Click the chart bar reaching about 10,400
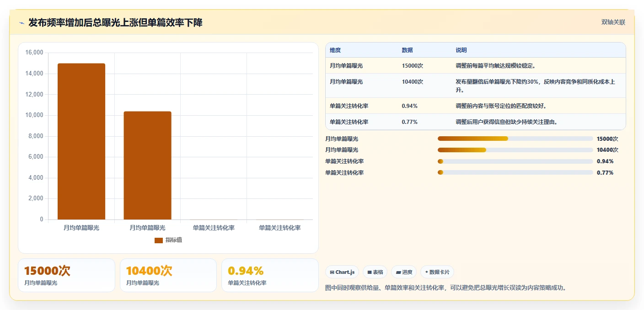Screen dimensions: 644x310 pyautogui.click(x=147, y=166)
